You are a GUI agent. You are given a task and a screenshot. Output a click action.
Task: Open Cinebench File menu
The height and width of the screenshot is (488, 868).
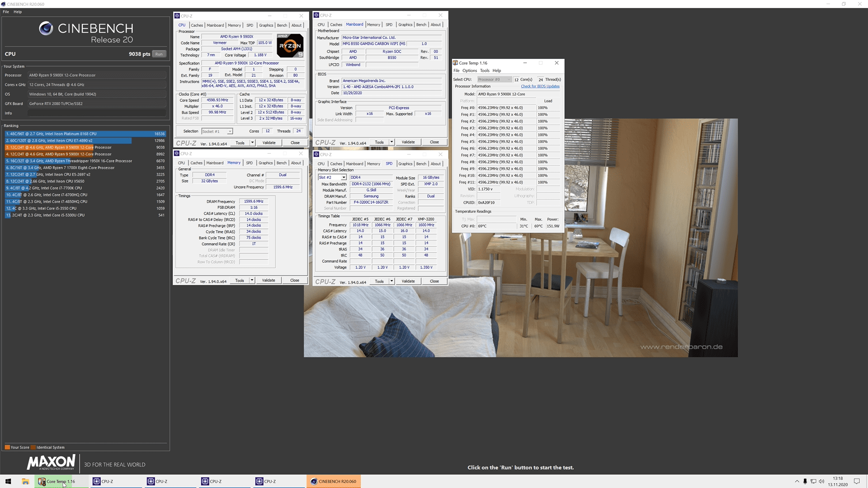pyautogui.click(x=6, y=12)
